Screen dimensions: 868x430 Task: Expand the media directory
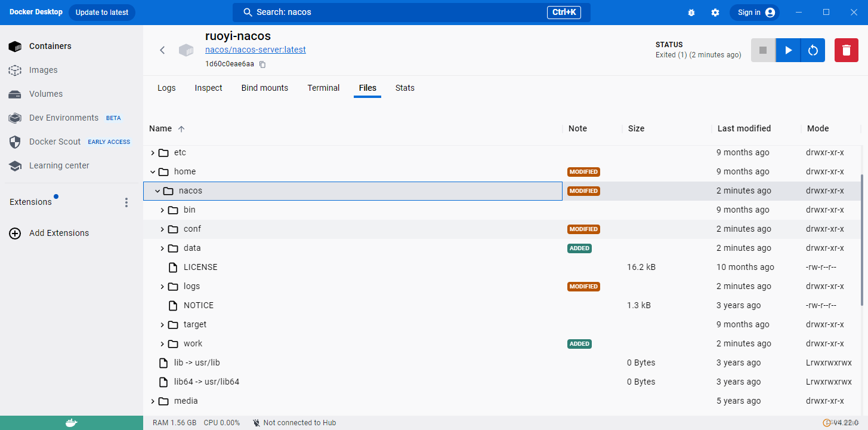tap(153, 401)
